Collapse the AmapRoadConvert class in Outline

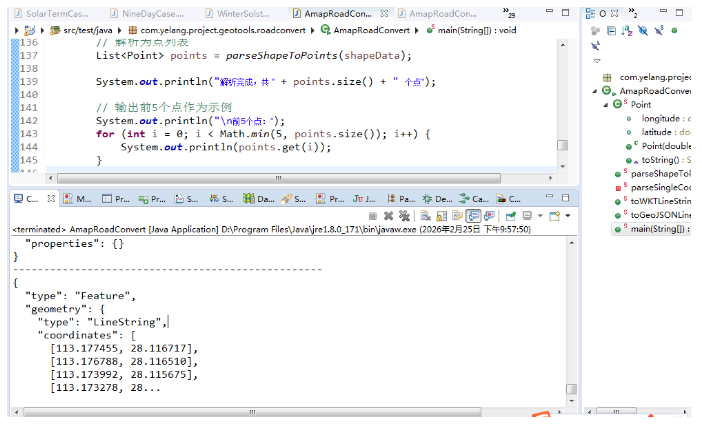tap(595, 91)
